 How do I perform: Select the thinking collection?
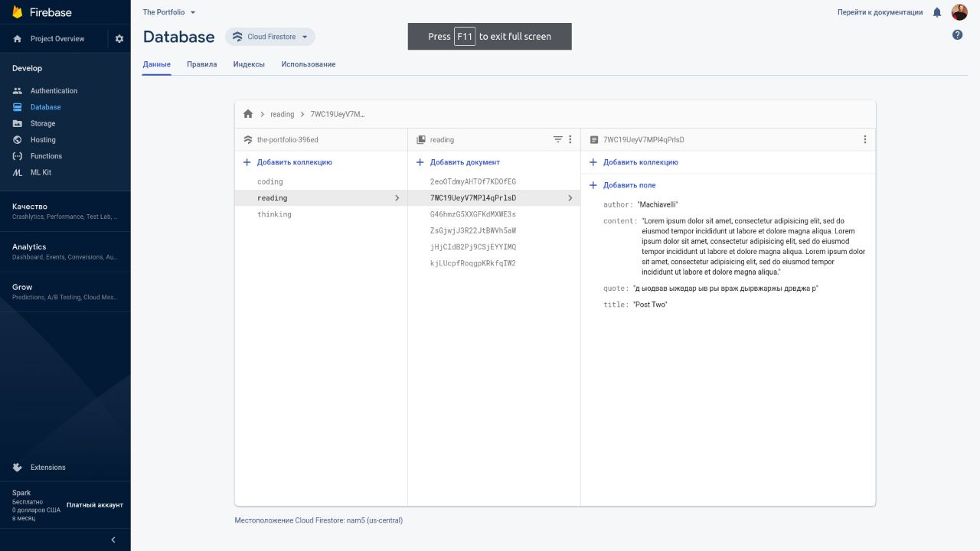pyautogui.click(x=274, y=214)
